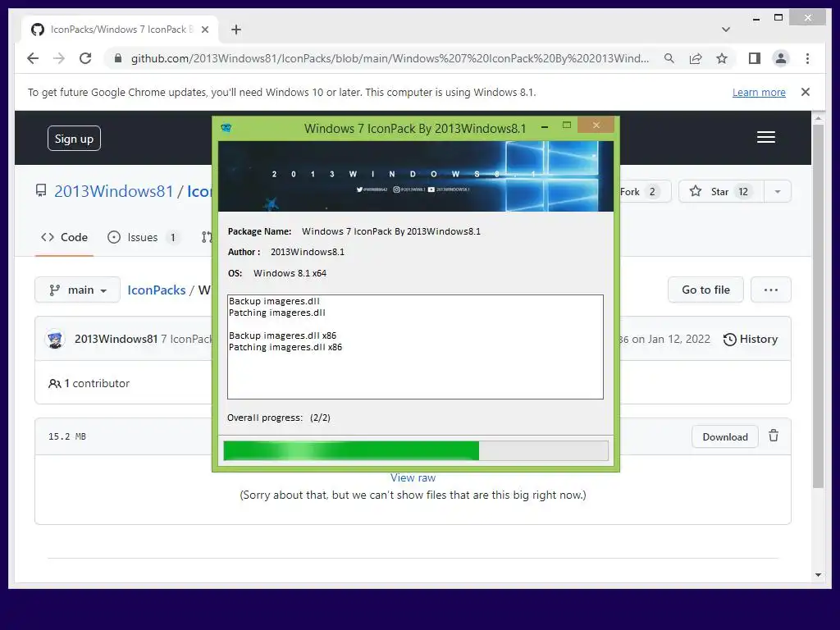840x630 pixels.
Task: Expand the tab search chevron
Action: coord(725,30)
